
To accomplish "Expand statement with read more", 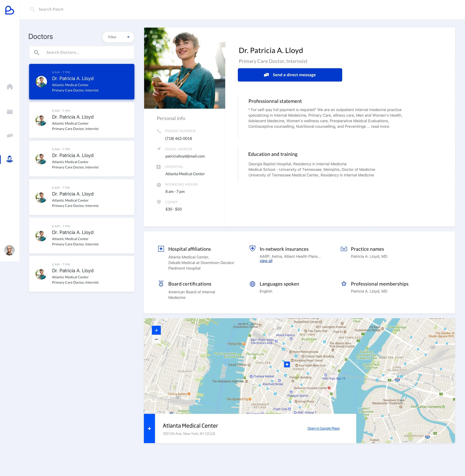I will [x=380, y=126].
